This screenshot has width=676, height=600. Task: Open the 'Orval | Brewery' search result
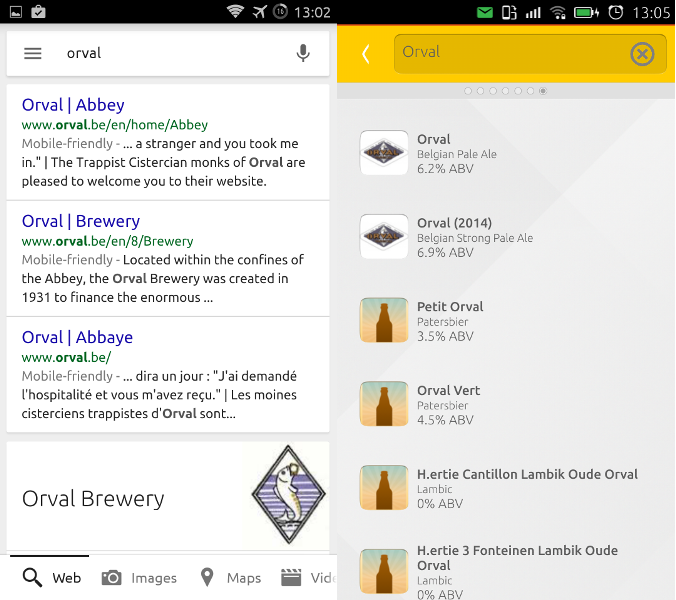pos(81,221)
